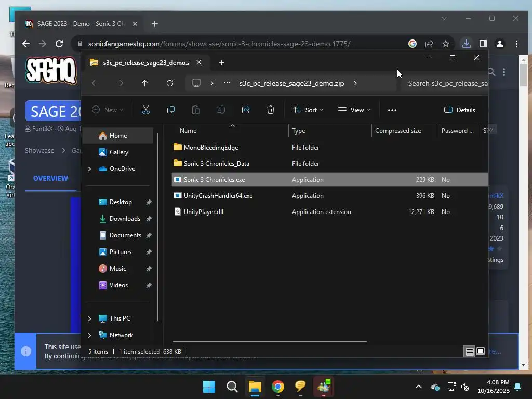Screen dimensions: 532x399
Task: Click the Rename icon in Explorer toolbar
Action: click(220, 110)
